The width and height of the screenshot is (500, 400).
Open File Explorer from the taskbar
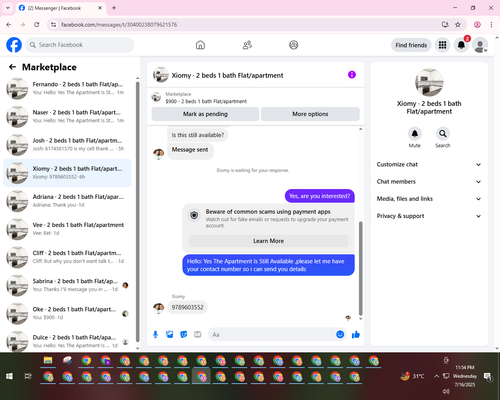[48, 361]
